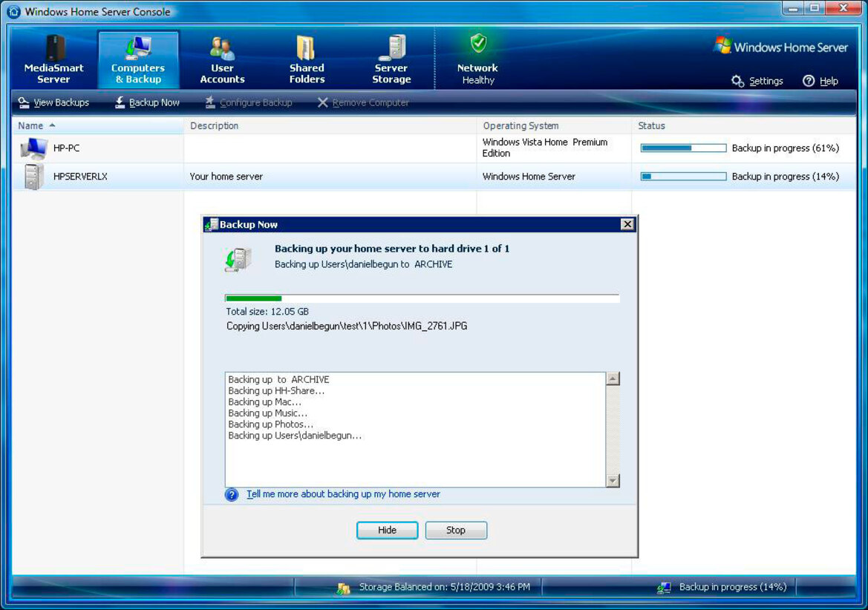Click the HP-PC backup progress bar
868x610 pixels.
(684, 148)
